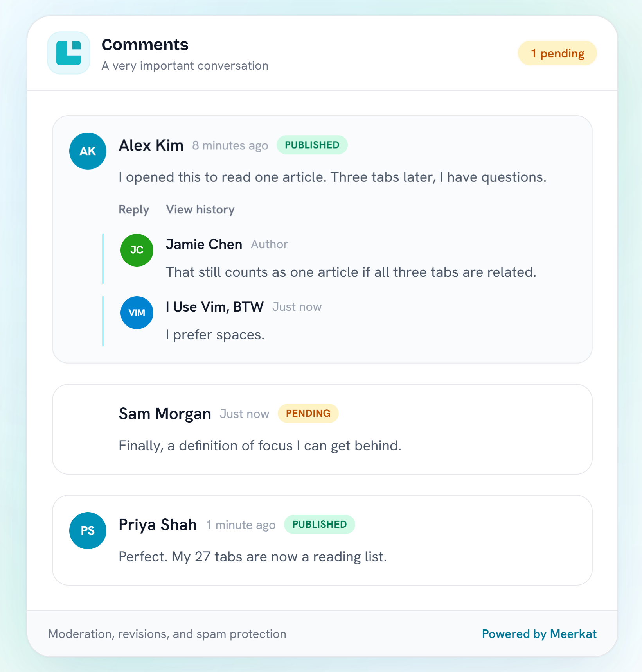
Task: Reply to Alex Kim's comment
Action: [x=134, y=210]
